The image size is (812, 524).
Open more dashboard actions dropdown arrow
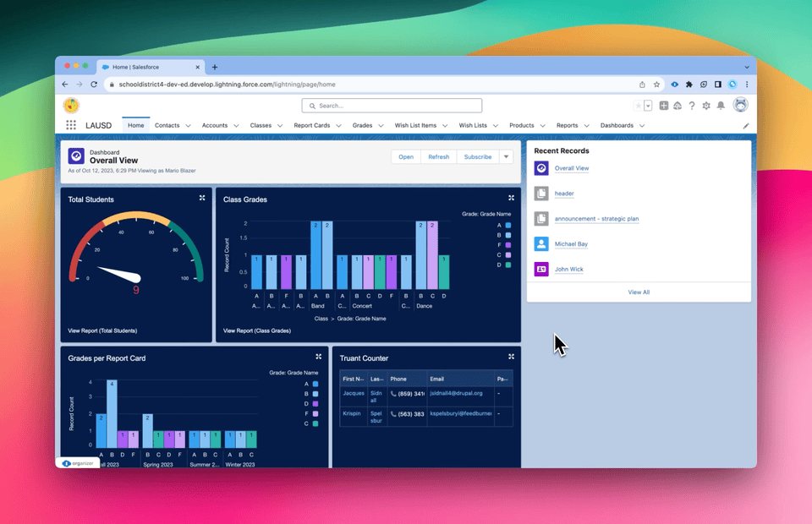(506, 156)
